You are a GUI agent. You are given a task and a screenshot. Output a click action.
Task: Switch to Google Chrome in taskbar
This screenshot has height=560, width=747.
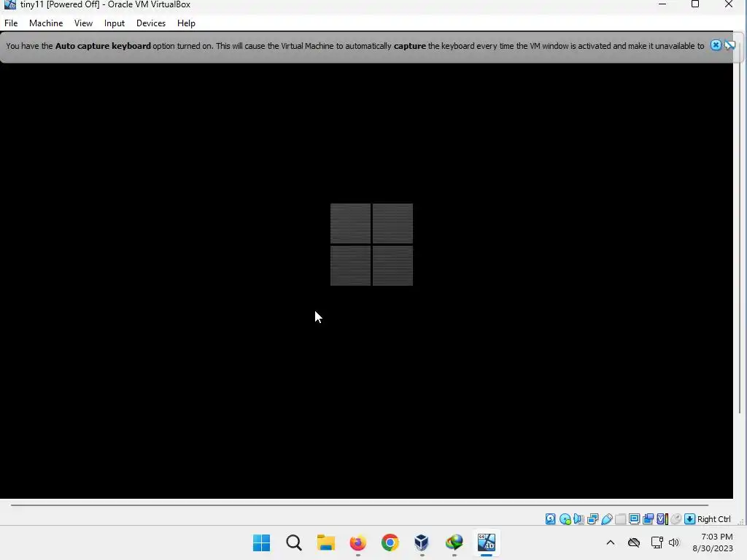pyautogui.click(x=390, y=542)
